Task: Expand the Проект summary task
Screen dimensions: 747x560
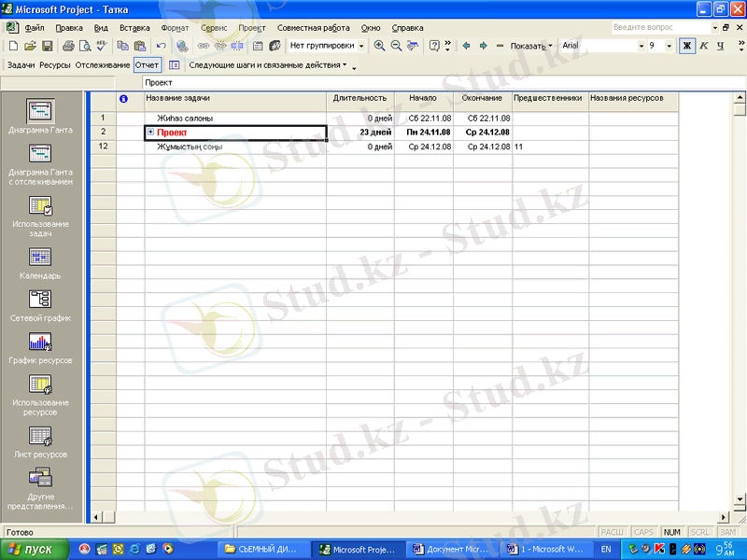Action: point(150,132)
